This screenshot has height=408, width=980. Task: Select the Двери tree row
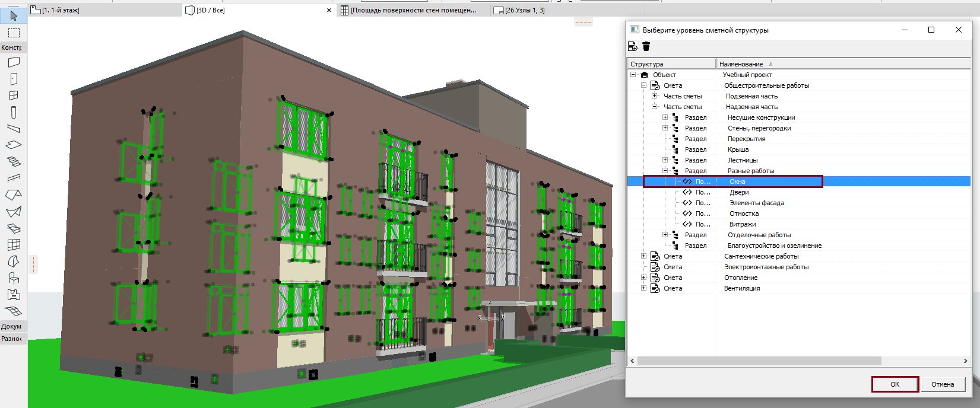799,192
